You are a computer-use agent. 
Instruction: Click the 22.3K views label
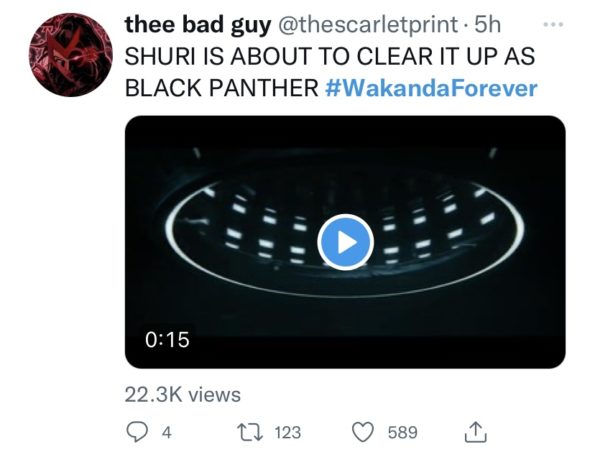(x=183, y=394)
